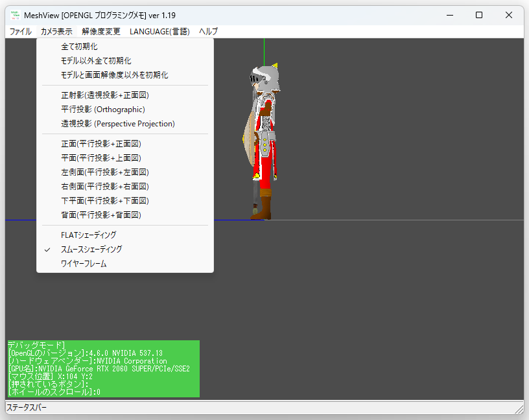Click the [GPU名] debug info line

point(99,369)
